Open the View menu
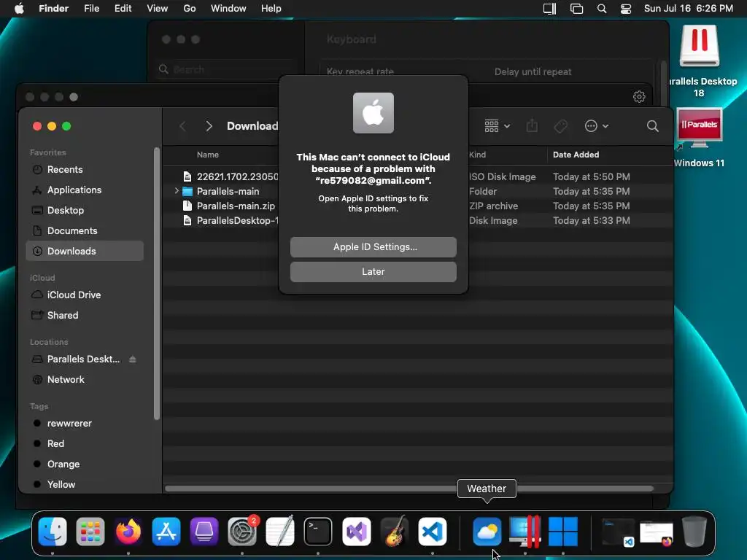The width and height of the screenshot is (747, 560). pyautogui.click(x=158, y=9)
